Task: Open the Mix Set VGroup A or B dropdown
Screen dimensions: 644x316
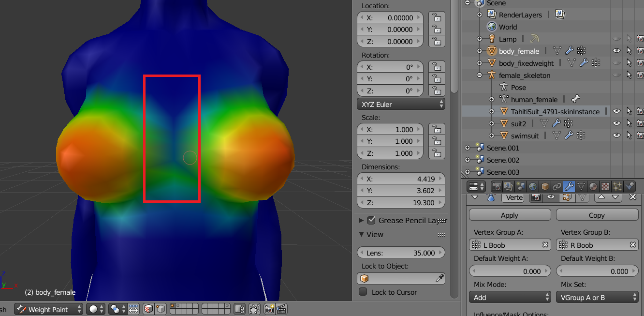Action: pos(597,297)
